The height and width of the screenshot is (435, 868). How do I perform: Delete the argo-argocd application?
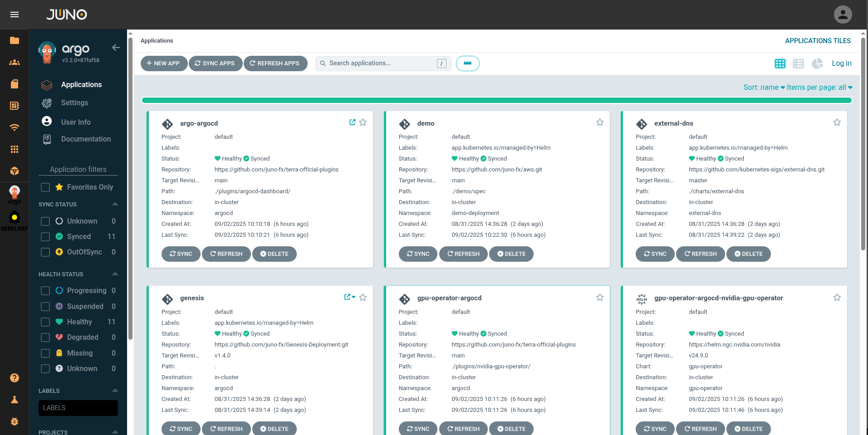point(274,254)
